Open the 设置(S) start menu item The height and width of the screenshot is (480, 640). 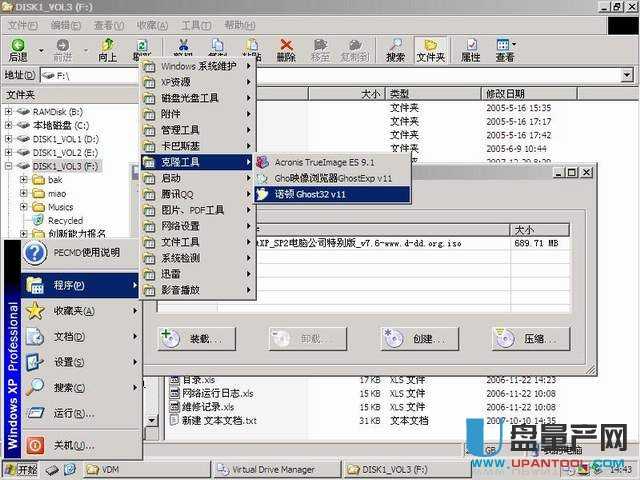(x=80, y=362)
